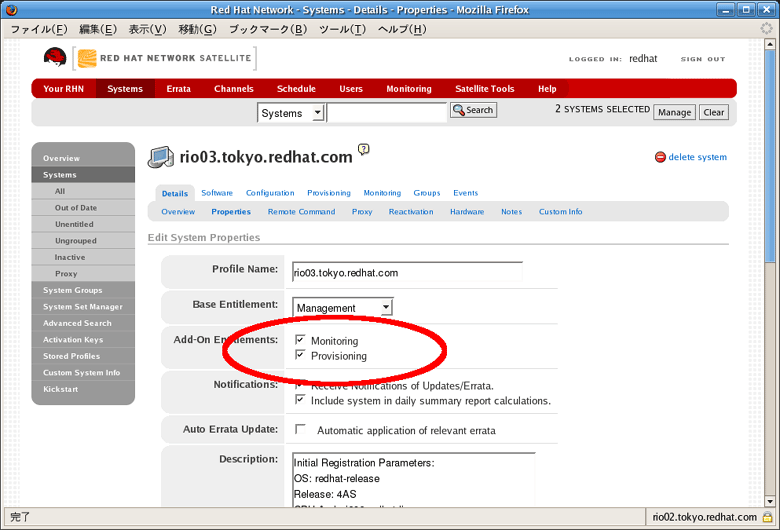Open the ファイル(F) menu
This screenshot has width=780, height=530.
point(39,29)
